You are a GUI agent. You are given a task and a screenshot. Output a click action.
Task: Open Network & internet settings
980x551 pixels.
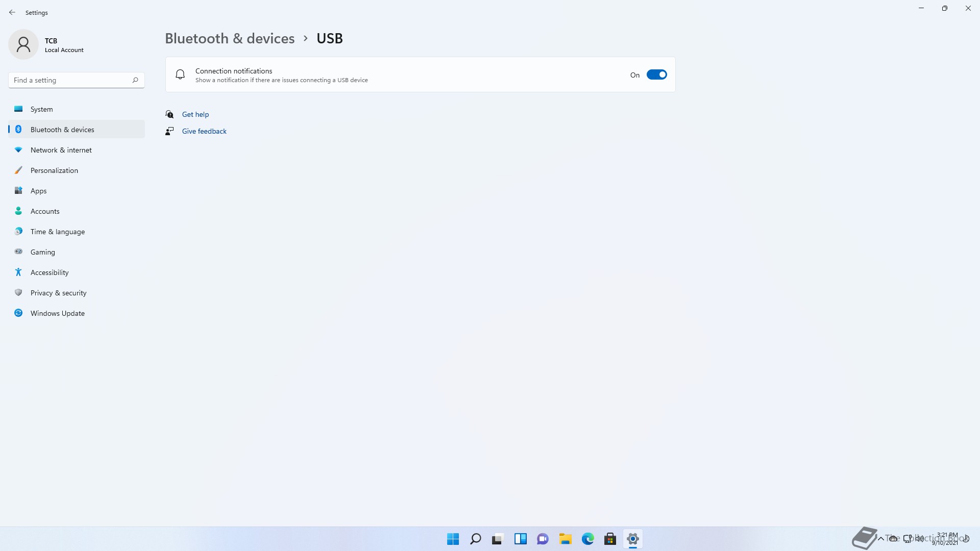pyautogui.click(x=77, y=150)
